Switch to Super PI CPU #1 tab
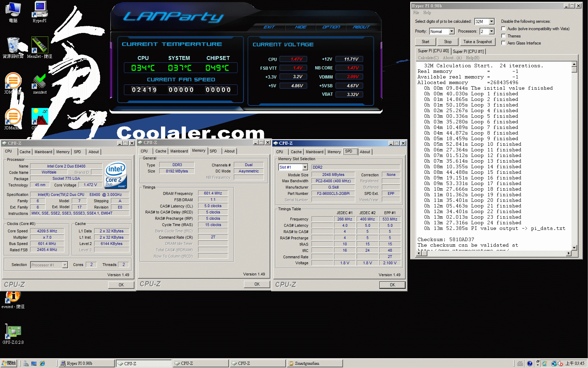This screenshot has width=588, height=368. point(468,51)
